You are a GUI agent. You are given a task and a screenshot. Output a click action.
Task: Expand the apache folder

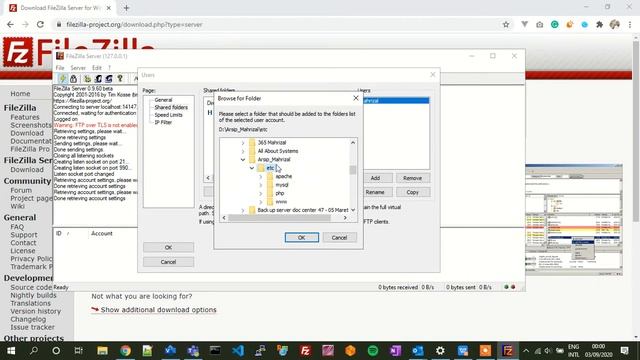[260, 176]
